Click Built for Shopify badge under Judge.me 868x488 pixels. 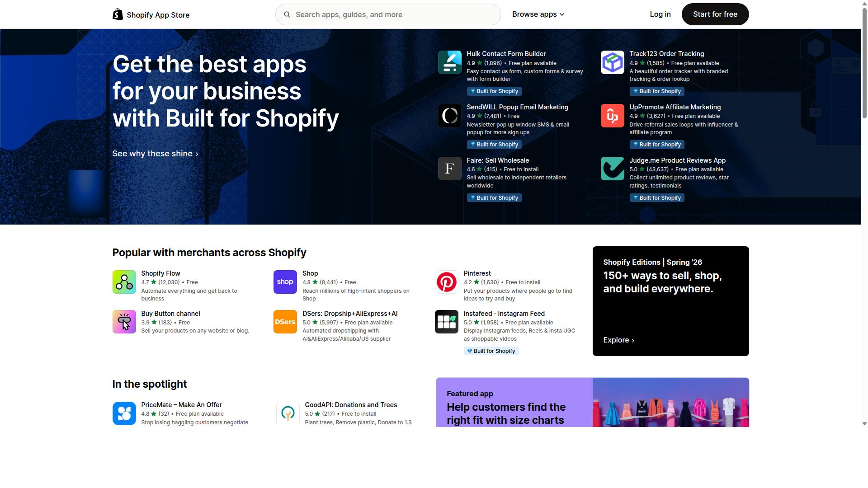point(657,198)
